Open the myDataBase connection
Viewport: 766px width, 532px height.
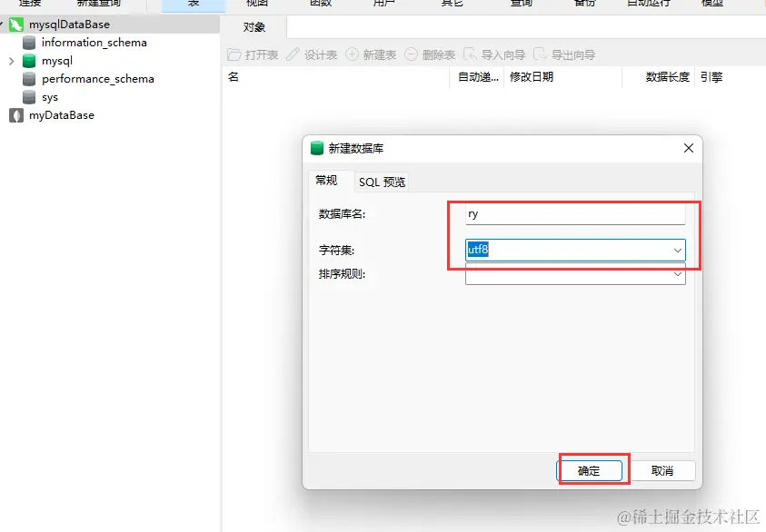[61, 115]
